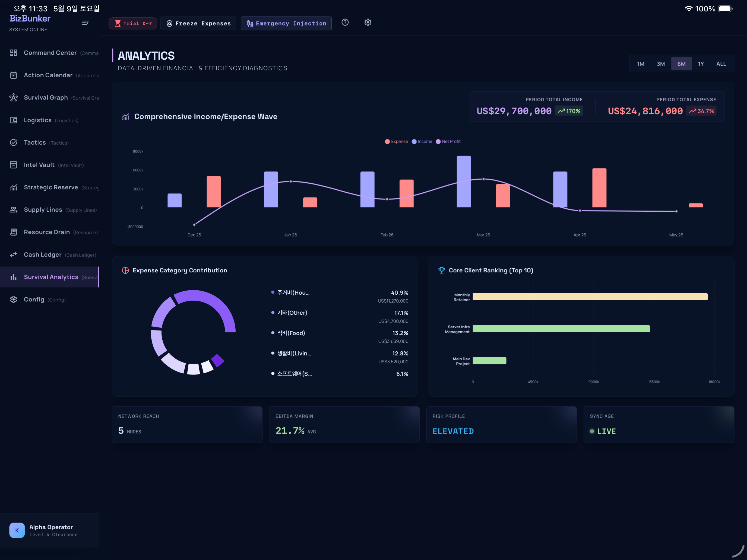Click the Risk Profile ELEVATED card
This screenshot has width=747, height=560.
pos(502,425)
